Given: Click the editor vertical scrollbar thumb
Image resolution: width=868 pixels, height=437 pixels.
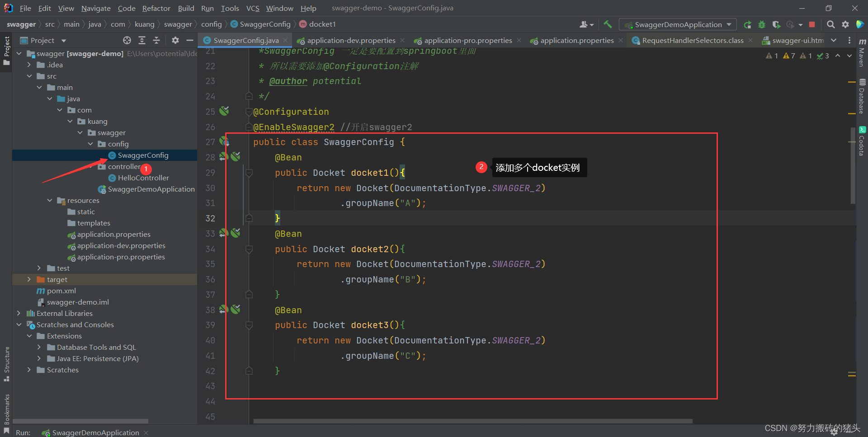Looking at the screenshot, I should [853, 165].
